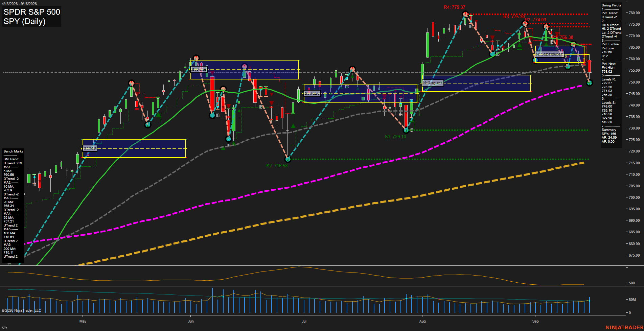Select the M:August monthly range label

pos(433,83)
